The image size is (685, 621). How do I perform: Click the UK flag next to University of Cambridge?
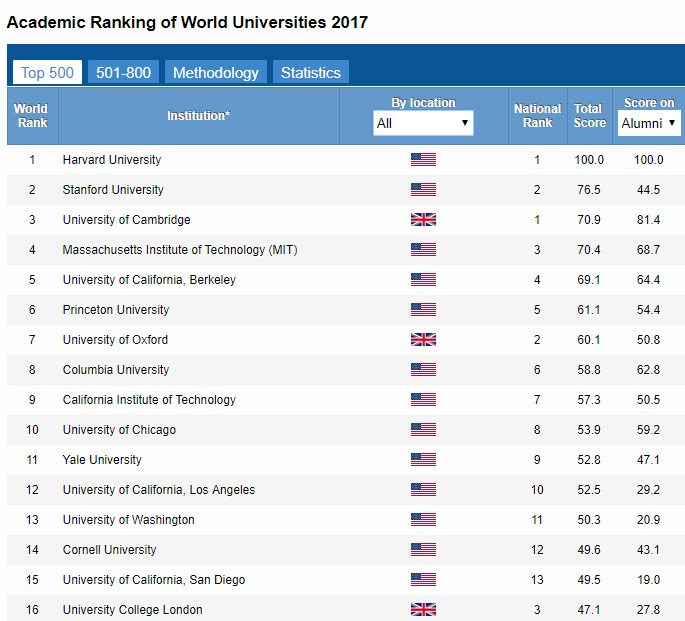click(423, 220)
